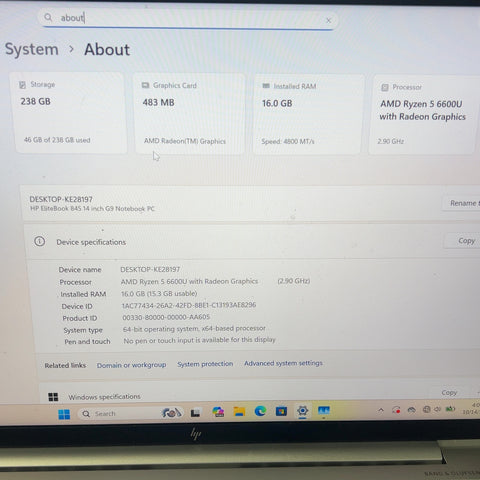Open the Processor card for AMD Ryzen 5
This screenshot has width=480, height=480.
(424, 115)
